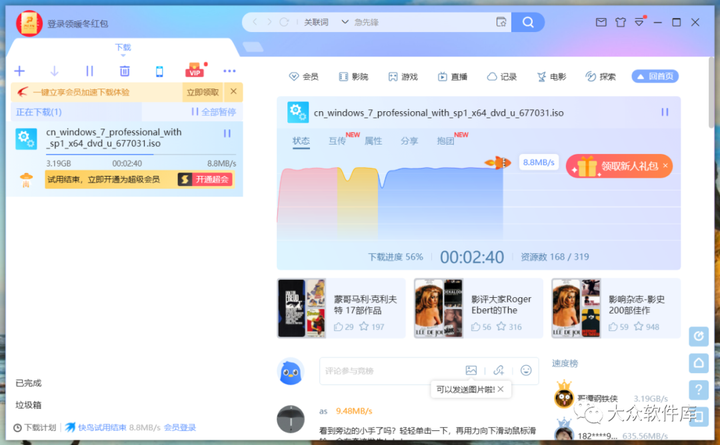Open the more options ellipsis menu
The width and height of the screenshot is (720, 445).
(x=229, y=71)
